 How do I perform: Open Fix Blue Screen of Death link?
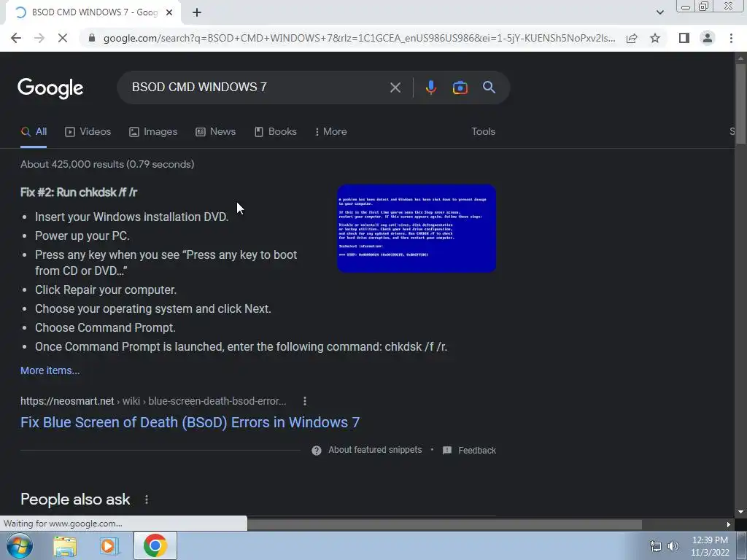coord(190,422)
